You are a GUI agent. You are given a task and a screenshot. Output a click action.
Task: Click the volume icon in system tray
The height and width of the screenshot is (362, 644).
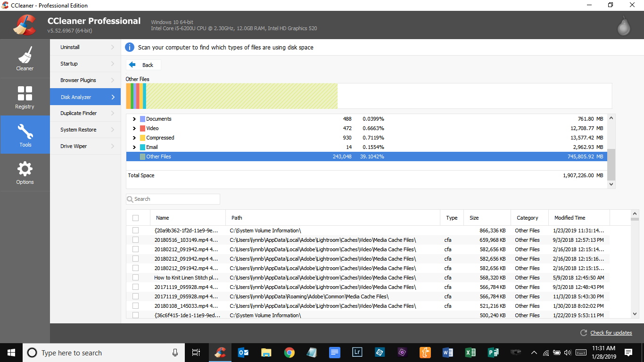[x=567, y=353]
